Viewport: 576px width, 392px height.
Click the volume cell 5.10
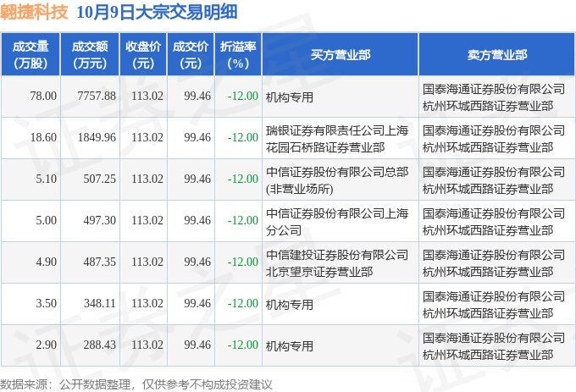(x=47, y=179)
